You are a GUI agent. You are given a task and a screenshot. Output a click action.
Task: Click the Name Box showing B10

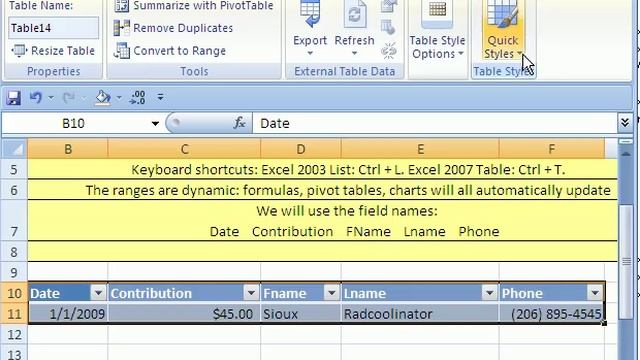point(73,123)
